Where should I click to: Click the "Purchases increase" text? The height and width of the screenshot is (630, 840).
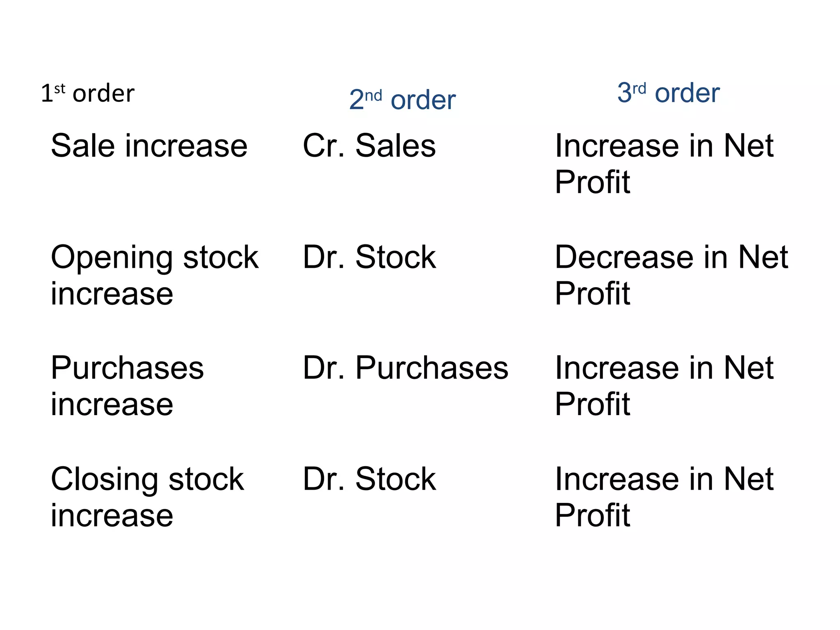127,386
